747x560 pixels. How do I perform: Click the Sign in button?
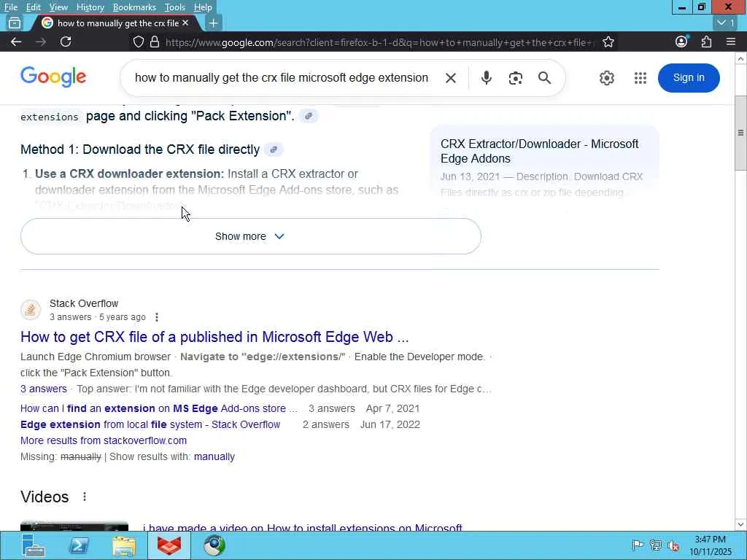[689, 77]
